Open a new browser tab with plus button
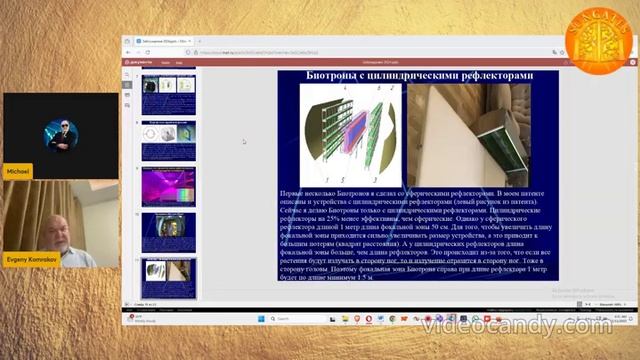This screenshot has width=640, height=360. pyautogui.click(x=200, y=41)
